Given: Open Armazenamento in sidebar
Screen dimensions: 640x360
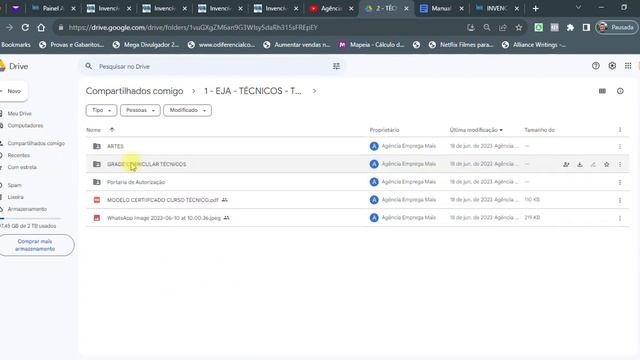Looking at the screenshot, I should pos(27,209).
